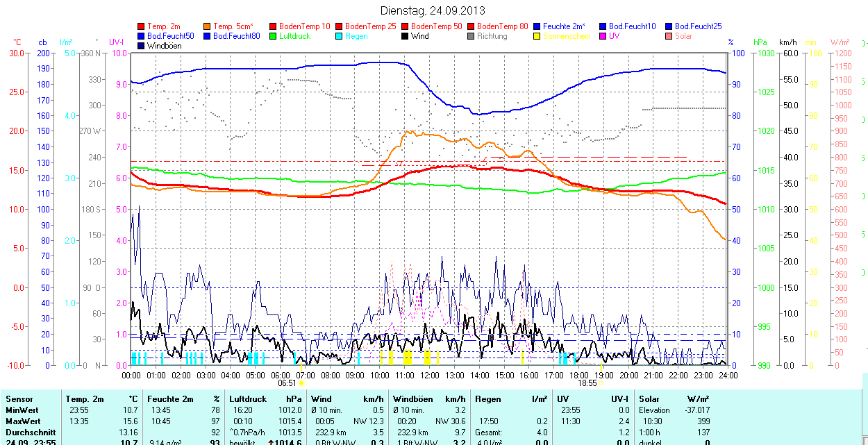This screenshot has height=445, width=868.
Task: Click the green Luftdruck legend square
Action: [x=274, y=36]
